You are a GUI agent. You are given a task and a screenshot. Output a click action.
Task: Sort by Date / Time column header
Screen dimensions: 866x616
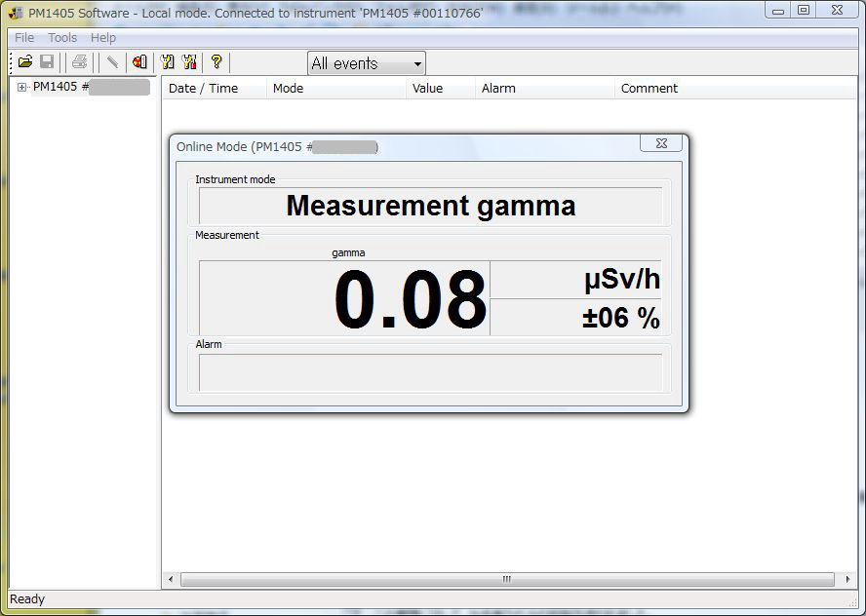click(x=215, y=89)
